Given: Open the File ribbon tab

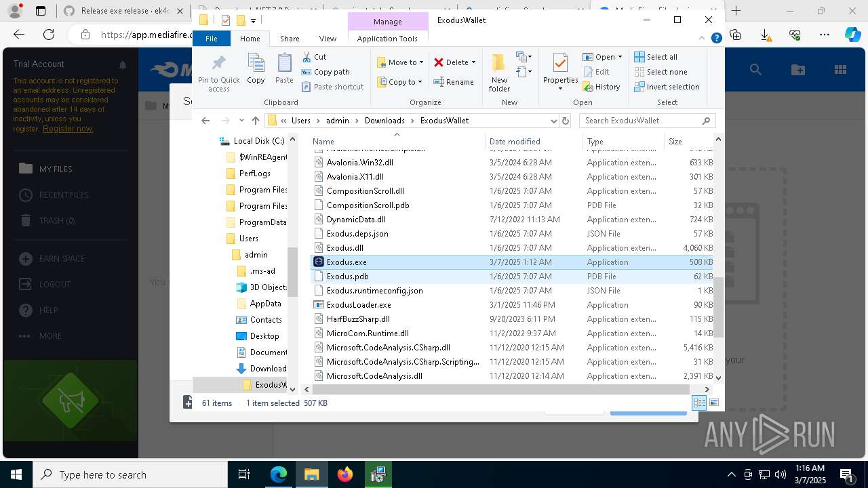Looking at the screenshot, I should (212, 39).
